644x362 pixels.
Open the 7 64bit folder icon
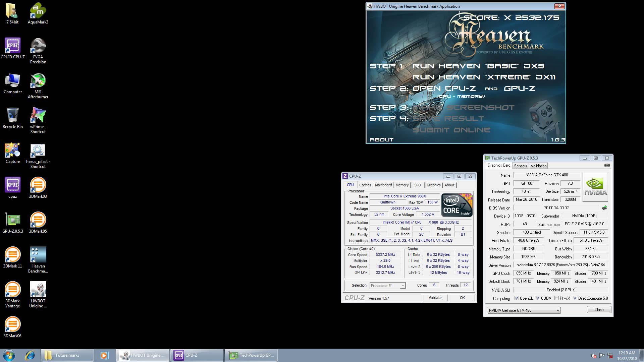pyautogui.click(x=12, y=13)
